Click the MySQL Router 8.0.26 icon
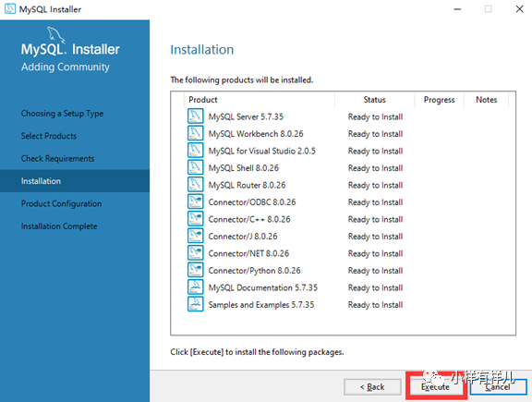The image size is (532, 402). (x=196, y=184)
